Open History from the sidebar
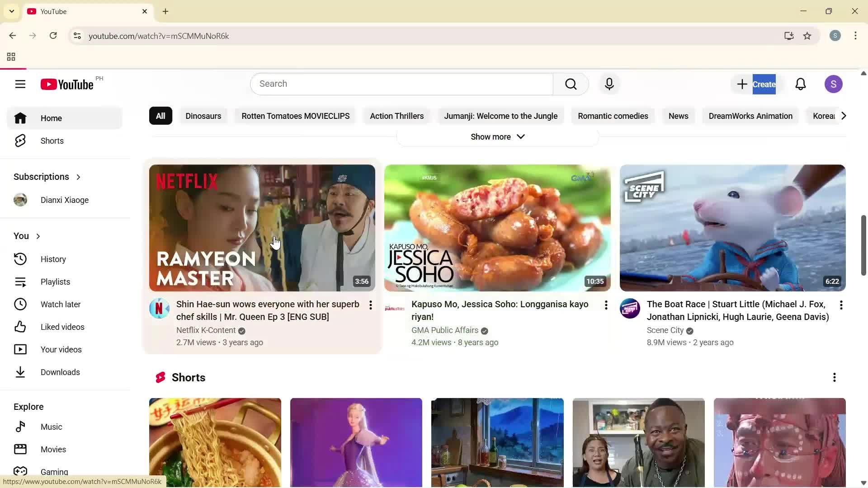 coord(53,259)
